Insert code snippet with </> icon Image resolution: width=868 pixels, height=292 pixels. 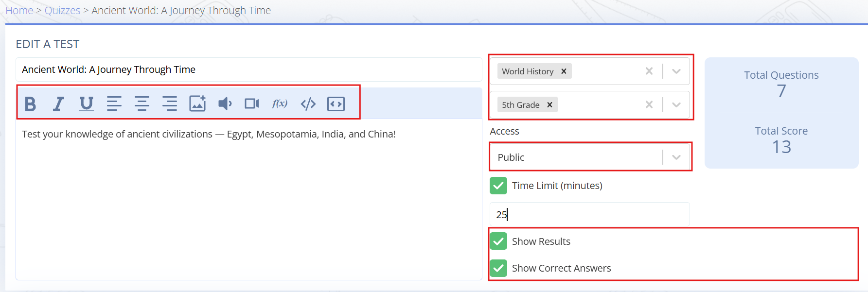(308, 103)
